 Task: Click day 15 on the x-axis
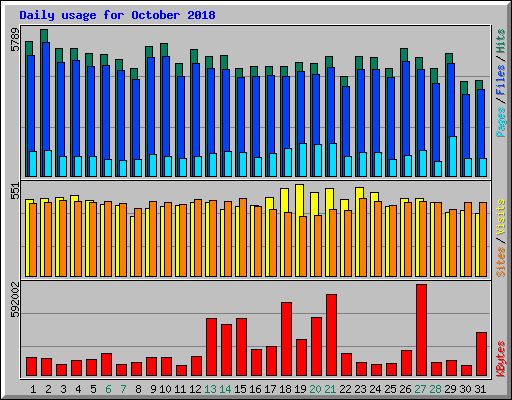coord(240,389)
